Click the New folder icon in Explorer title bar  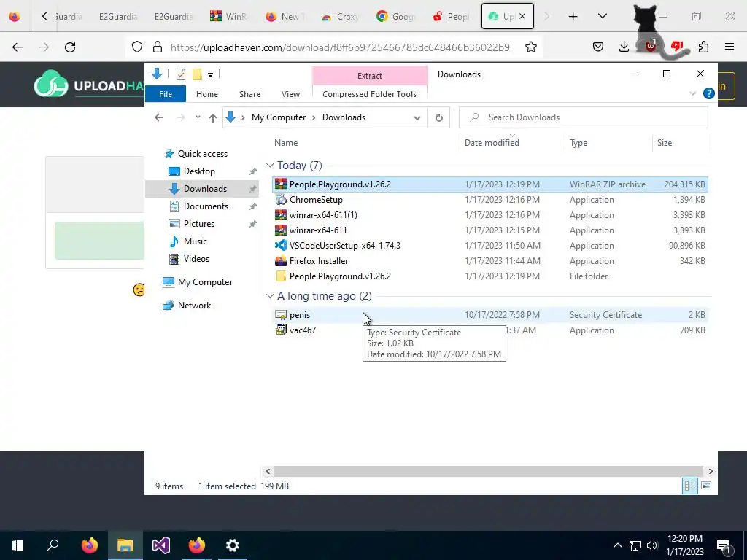pyautogui.click(x=197, y=74)
